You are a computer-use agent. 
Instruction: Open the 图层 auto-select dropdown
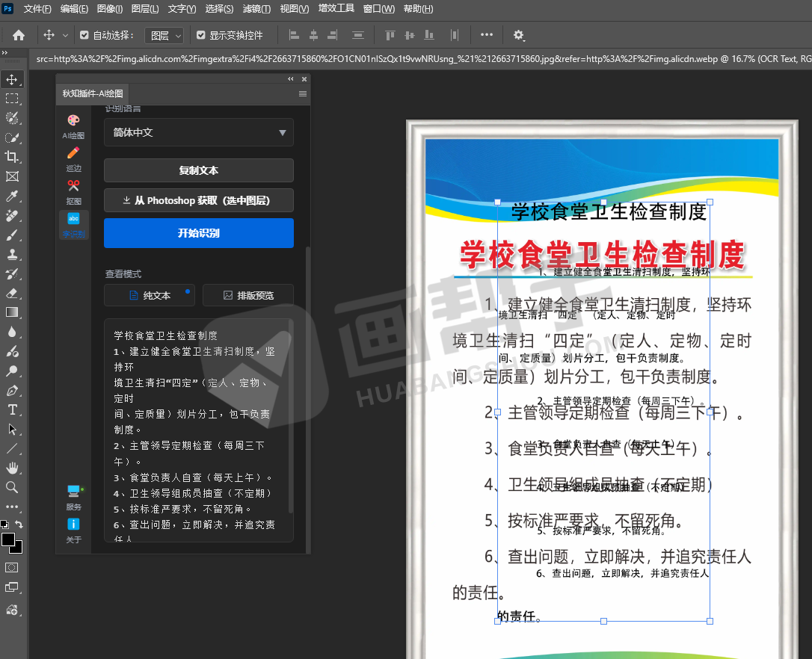(x=165, y=35)
